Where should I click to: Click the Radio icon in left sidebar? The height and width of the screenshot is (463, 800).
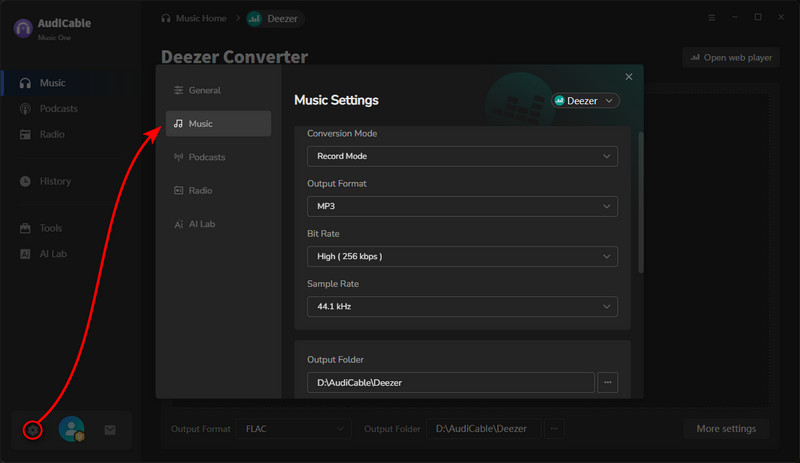[x=25, y=134]
